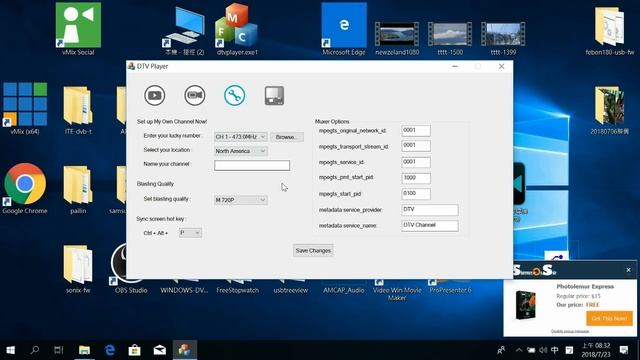Select the 20180706 folder on desktop
The height and width of the screenshot is (360, 640).
(x=609, y=110)
